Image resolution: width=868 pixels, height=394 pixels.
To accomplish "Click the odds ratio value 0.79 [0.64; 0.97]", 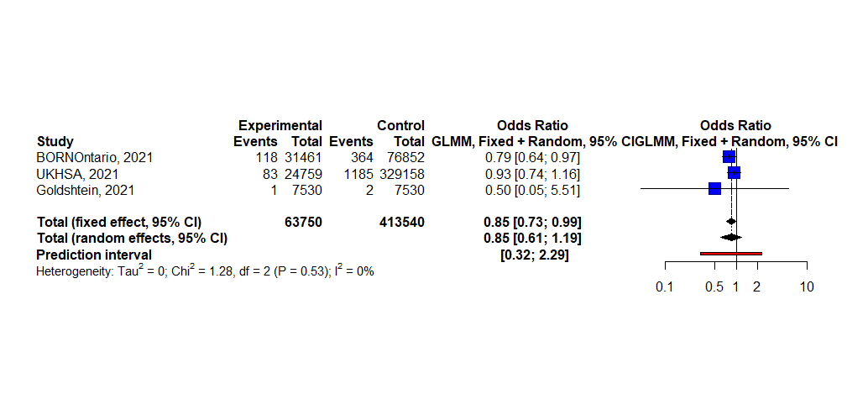I will pos(532,157).
